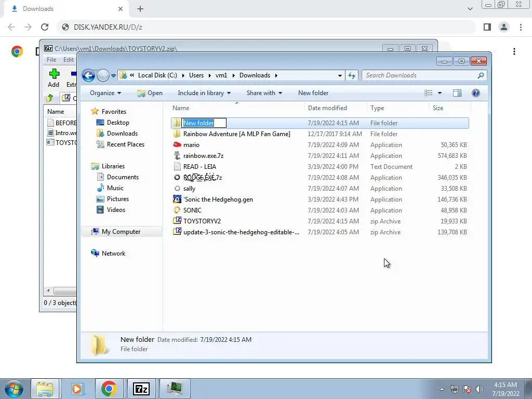532x399 pixels.
Task: Open File menu in 7-Zip window
Action: [x=51, y=59]
